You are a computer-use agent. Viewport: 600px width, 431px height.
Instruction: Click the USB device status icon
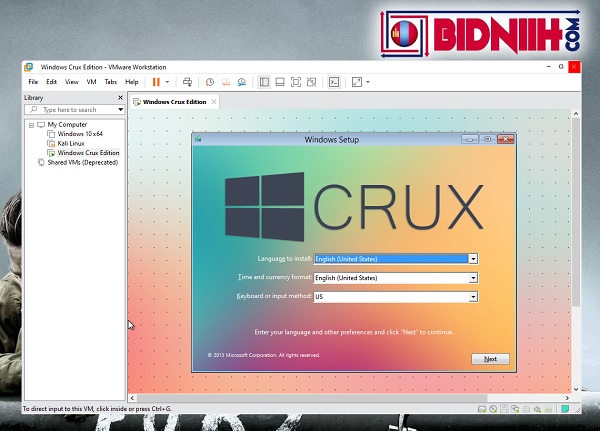[x=549, y=409]
